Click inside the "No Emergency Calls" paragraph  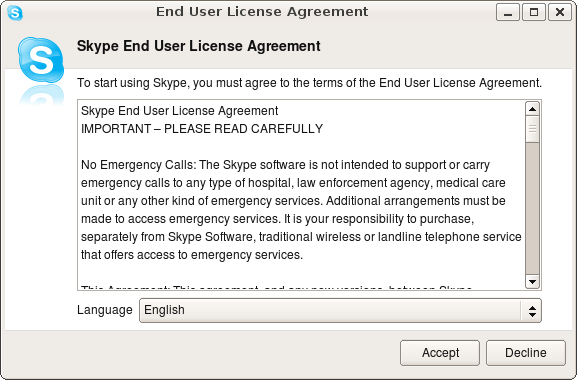301,210
